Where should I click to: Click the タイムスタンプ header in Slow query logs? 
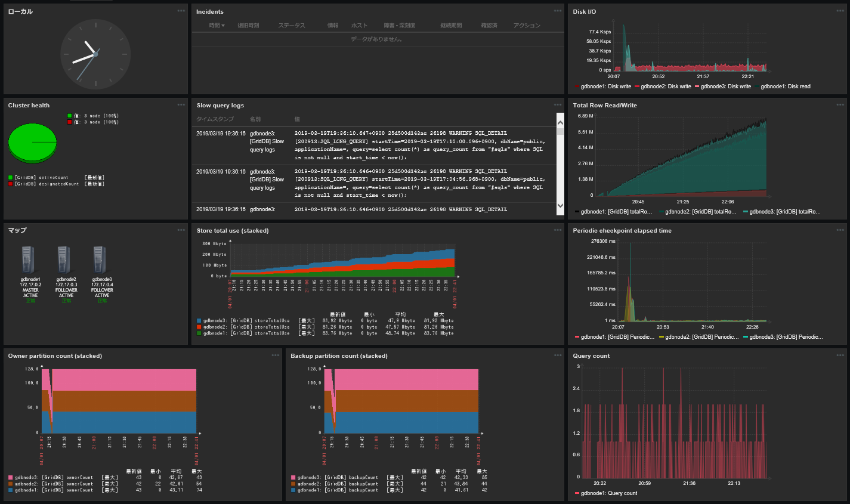(215, 119)
